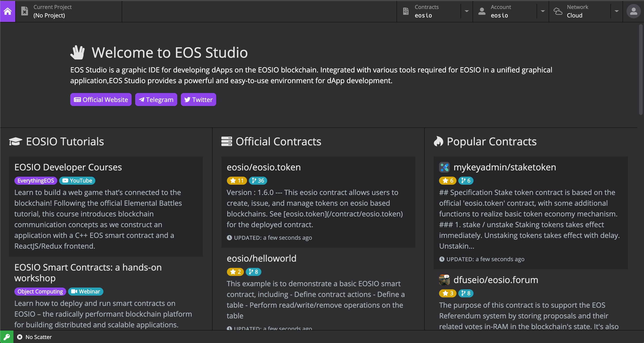Open the Telegram link

pos(156,100)
